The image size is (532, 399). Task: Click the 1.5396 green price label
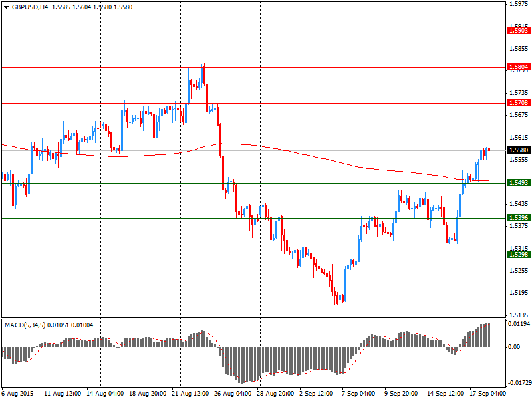[x=519, y=218]
